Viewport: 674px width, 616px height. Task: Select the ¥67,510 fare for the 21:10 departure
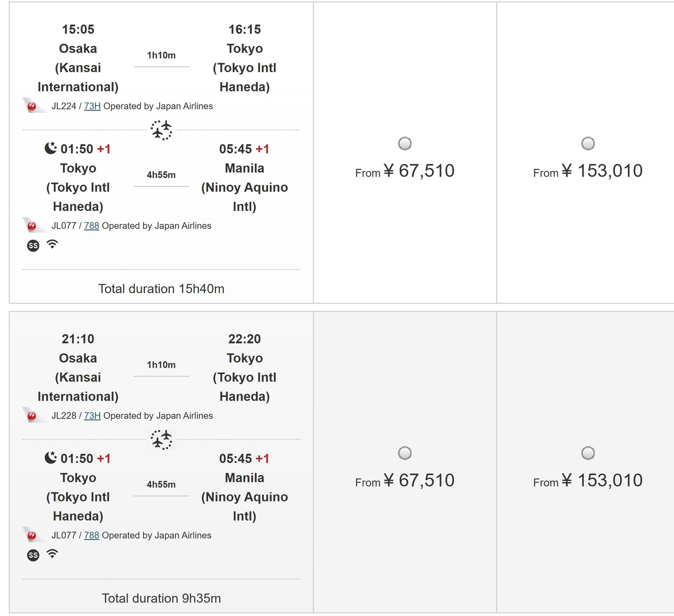pyautogui.click(x=404, y=454)
